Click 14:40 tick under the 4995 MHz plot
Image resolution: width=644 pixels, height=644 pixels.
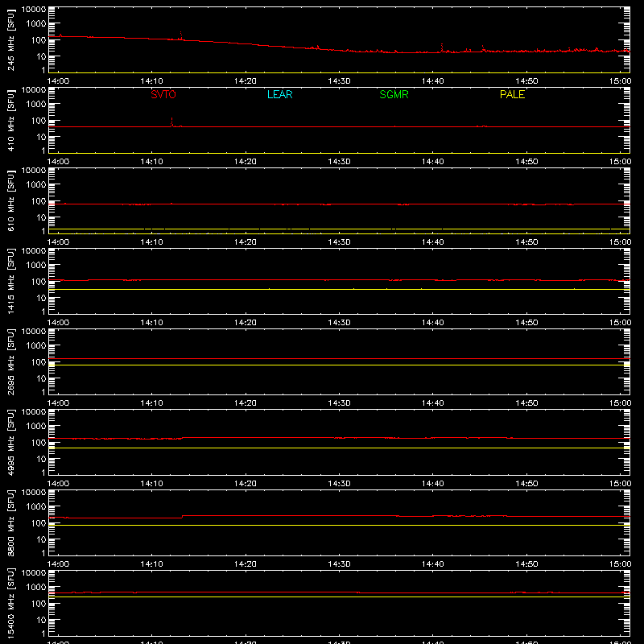(x=432, y=484)
